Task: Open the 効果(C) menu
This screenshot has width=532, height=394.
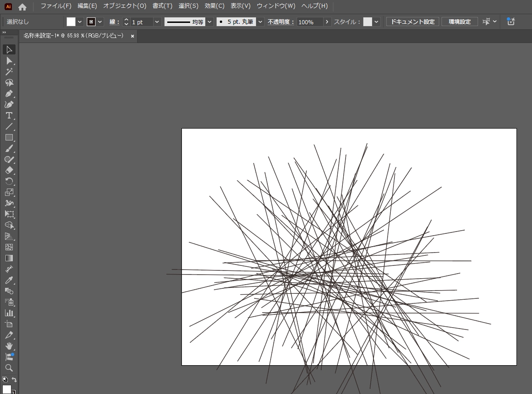Action: [x=214, y=6]
